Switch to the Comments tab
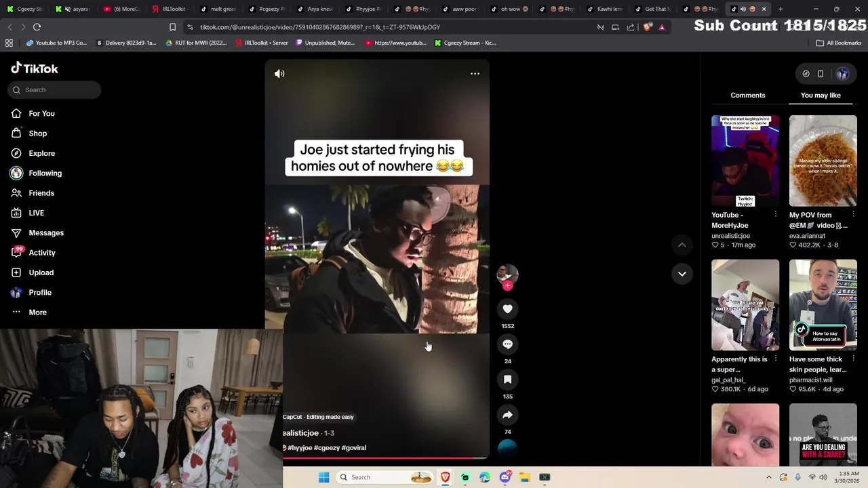Viewport: 868px width, 488px height. 748,95
